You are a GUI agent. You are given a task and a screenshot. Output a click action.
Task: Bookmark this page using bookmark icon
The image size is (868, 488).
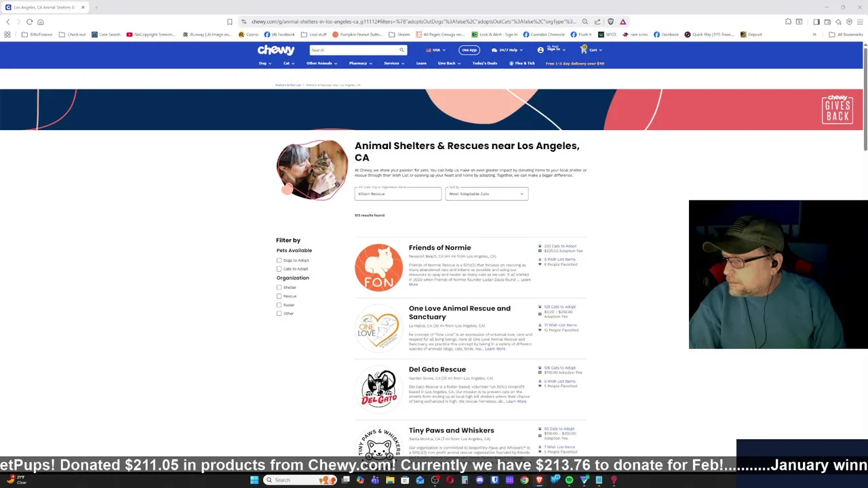[x=230, y=22]
